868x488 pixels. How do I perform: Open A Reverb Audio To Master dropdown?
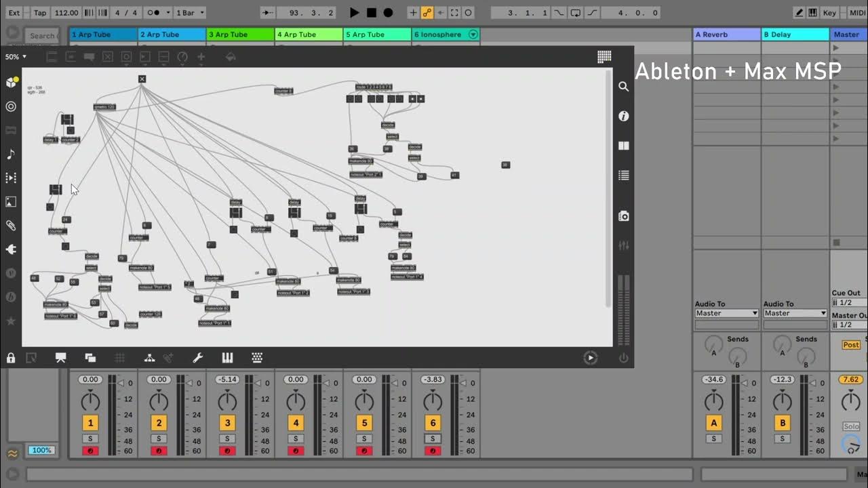point(726,313)
